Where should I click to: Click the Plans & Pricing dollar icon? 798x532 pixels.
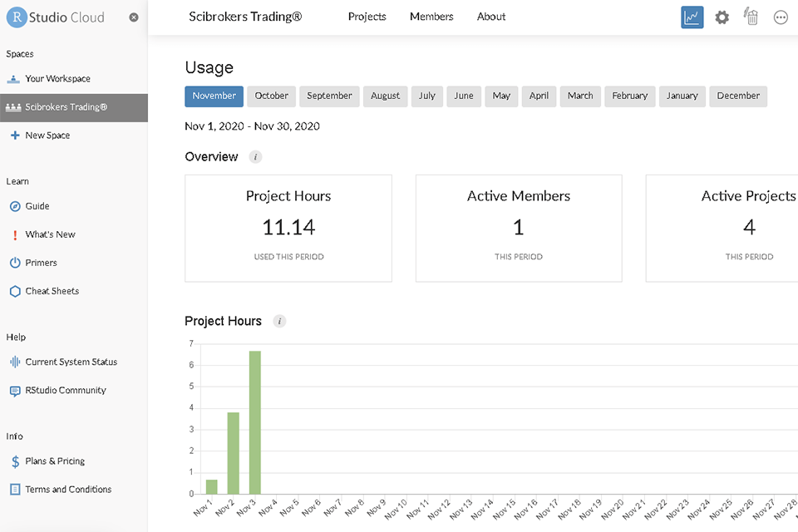coord(15,461)
